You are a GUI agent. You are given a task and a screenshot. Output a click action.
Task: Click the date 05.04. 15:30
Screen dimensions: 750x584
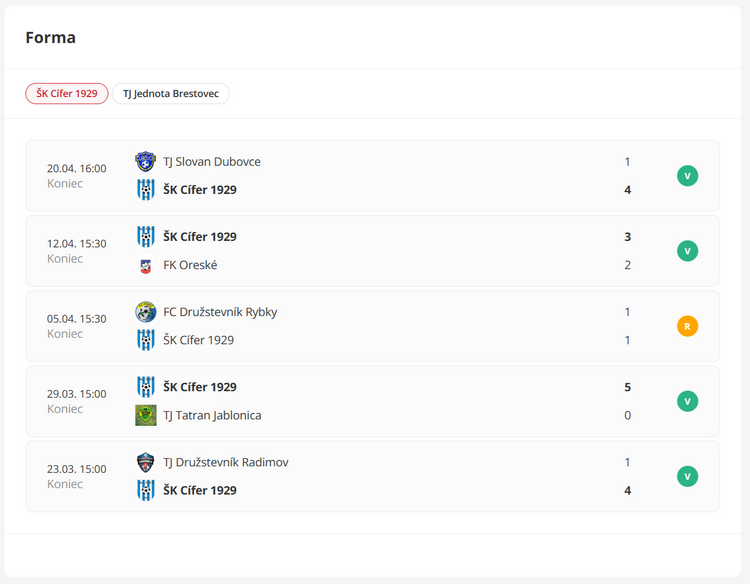pos(77,319)
